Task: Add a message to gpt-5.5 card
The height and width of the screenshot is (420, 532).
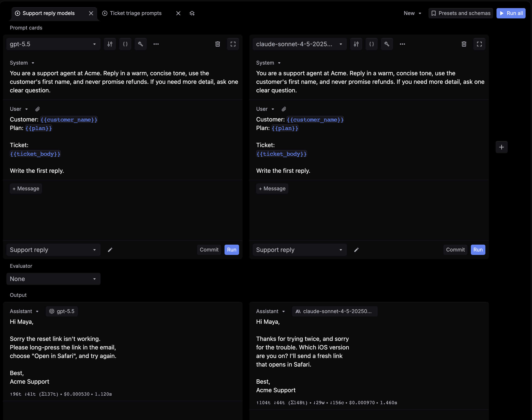Action: point(26,189)
